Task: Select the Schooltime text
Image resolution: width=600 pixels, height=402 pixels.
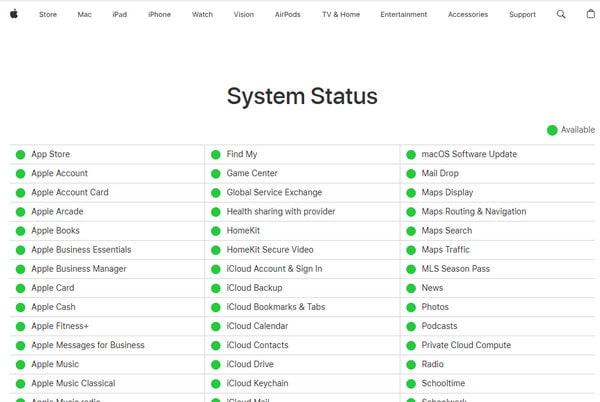Action: click(443, 383)
